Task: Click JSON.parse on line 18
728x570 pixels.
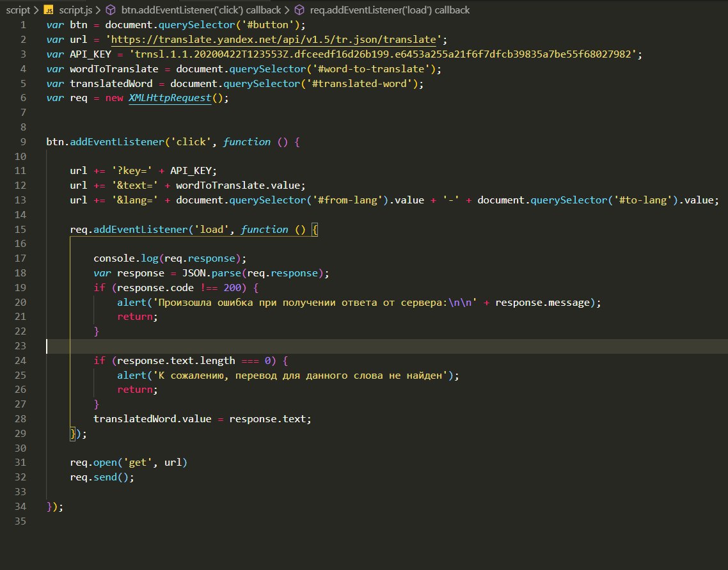Action: tap(211, 273)
